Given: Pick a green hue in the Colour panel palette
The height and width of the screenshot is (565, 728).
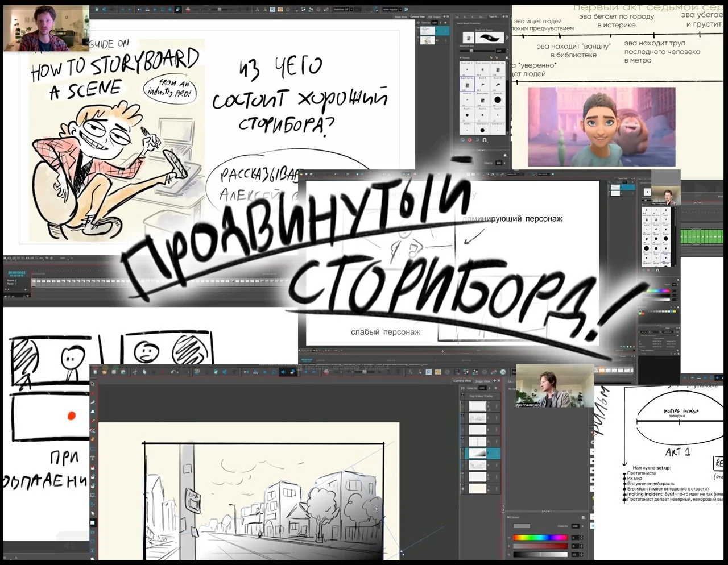Looking at the screenshot, I should click(531, 537).
